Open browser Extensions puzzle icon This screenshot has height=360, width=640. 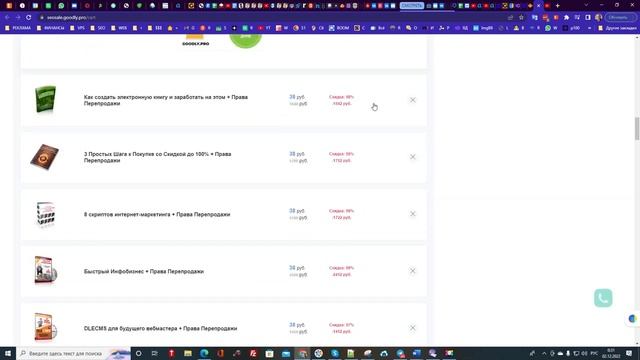[x=567, y=18]
